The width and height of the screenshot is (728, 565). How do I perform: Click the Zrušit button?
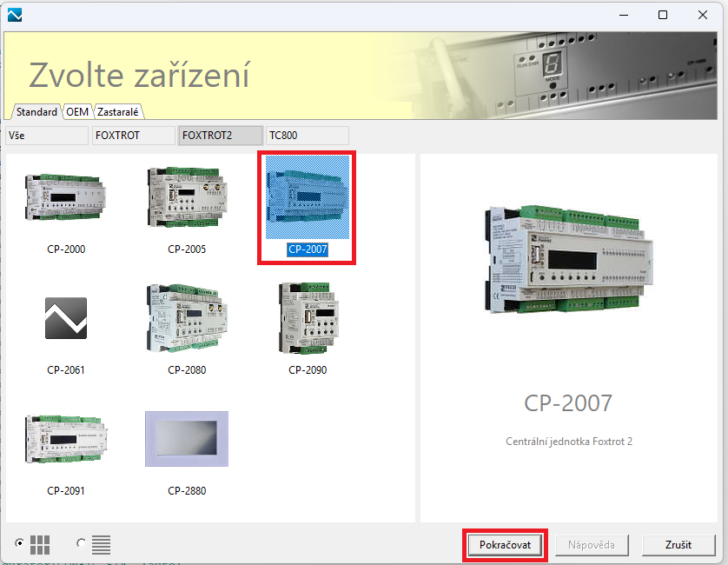coord(678,545)
